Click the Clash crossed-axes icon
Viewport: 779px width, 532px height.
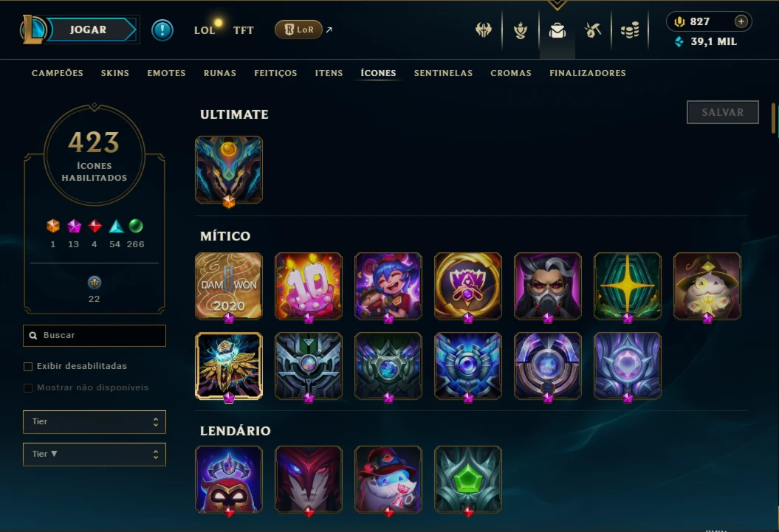[484, 30]
